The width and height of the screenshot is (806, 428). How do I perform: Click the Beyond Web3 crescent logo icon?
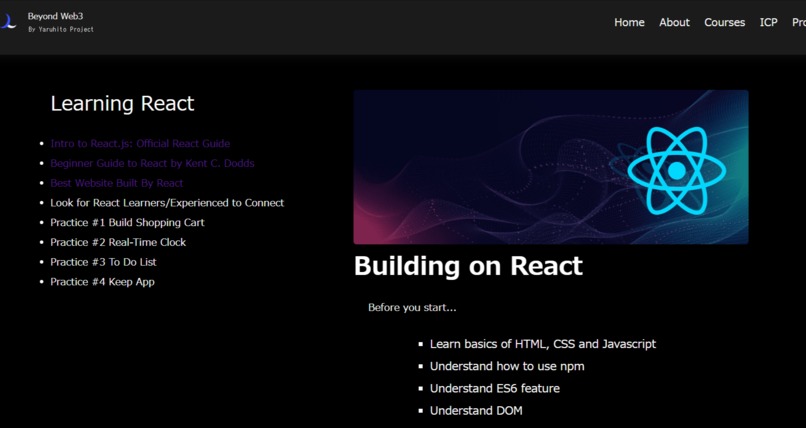pos(8,21)
